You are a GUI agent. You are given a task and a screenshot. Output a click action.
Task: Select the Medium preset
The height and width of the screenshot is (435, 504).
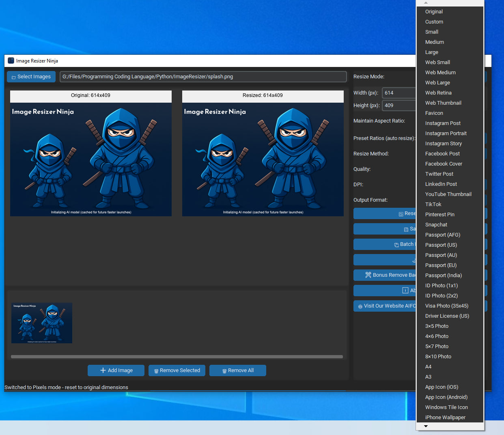pos(450,42)
